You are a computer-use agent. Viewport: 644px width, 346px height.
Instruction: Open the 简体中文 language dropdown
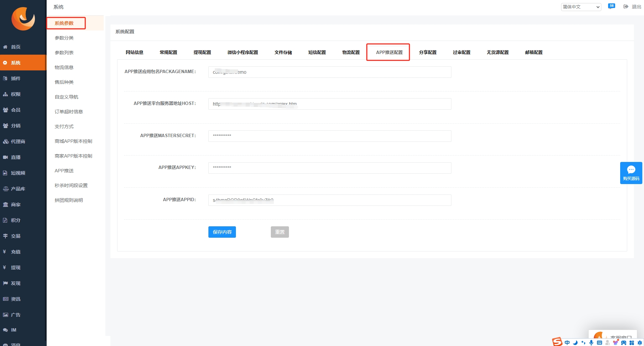pyautogui.click(x=581, y=7)
